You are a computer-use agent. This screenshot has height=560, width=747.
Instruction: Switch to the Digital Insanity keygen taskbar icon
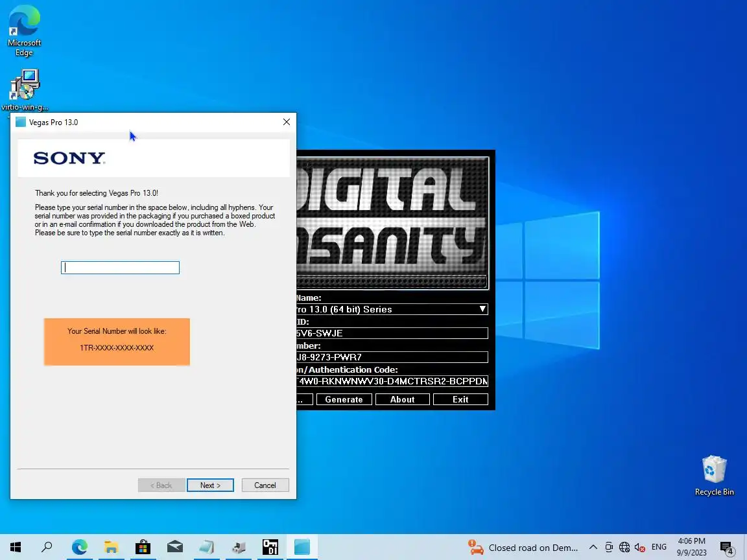pos(270,547)
